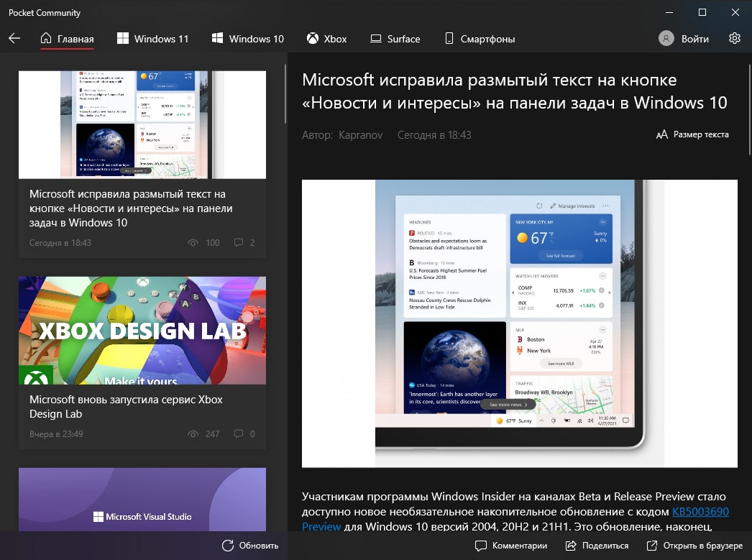
Task: Click the Pocket Community window title
Action: (x=45, y=13)
